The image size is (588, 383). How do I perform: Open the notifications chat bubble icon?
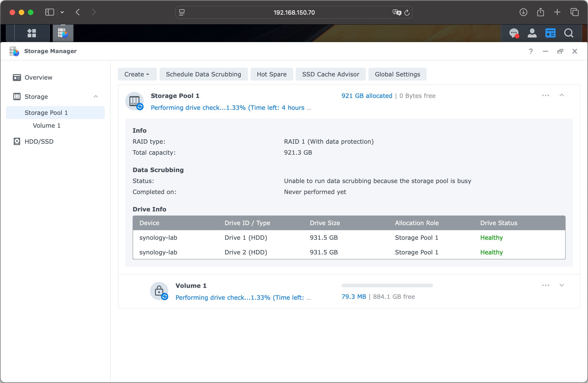pos(514,33)
